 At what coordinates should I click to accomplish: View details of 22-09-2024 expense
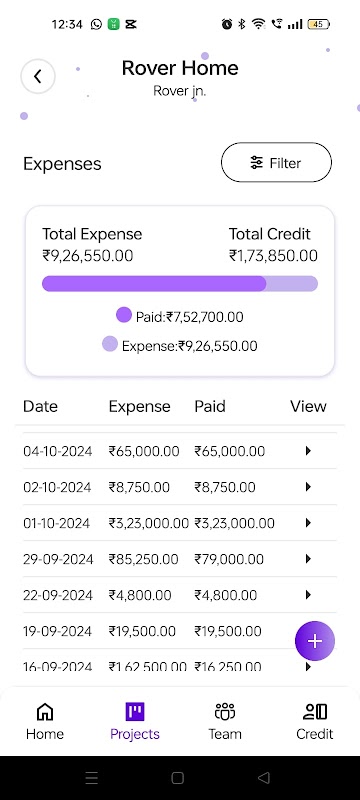click(x=308, y=594)
